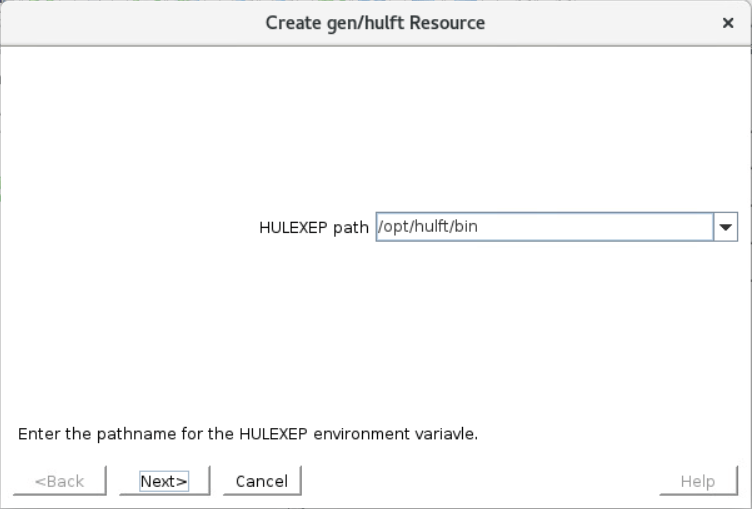Expand the HULEXEP path dropdown arrow
Screen dimensions: 752x509
(x=726, y=227)
